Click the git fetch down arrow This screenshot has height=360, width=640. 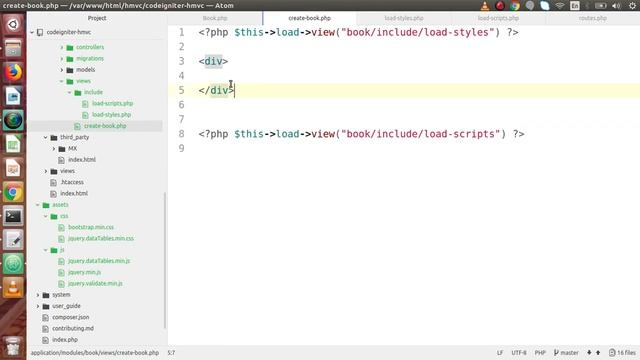coord(589,353)
